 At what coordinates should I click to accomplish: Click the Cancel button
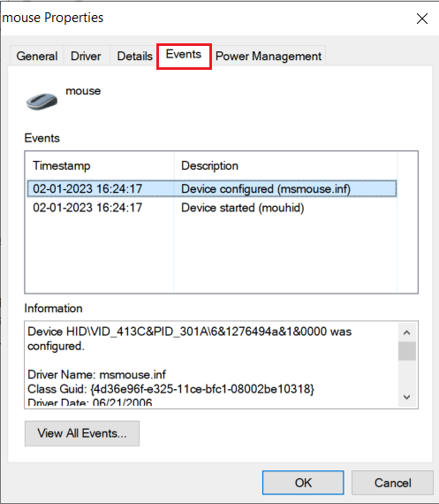click(392, 483)
